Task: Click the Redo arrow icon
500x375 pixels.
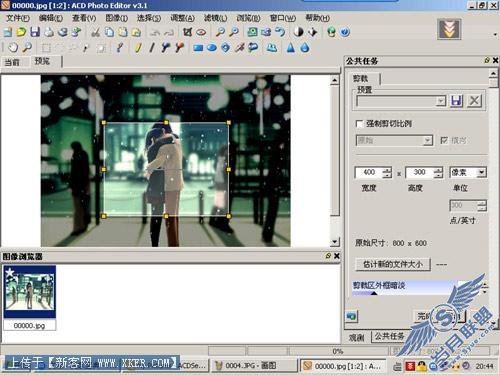Action: 169,32
